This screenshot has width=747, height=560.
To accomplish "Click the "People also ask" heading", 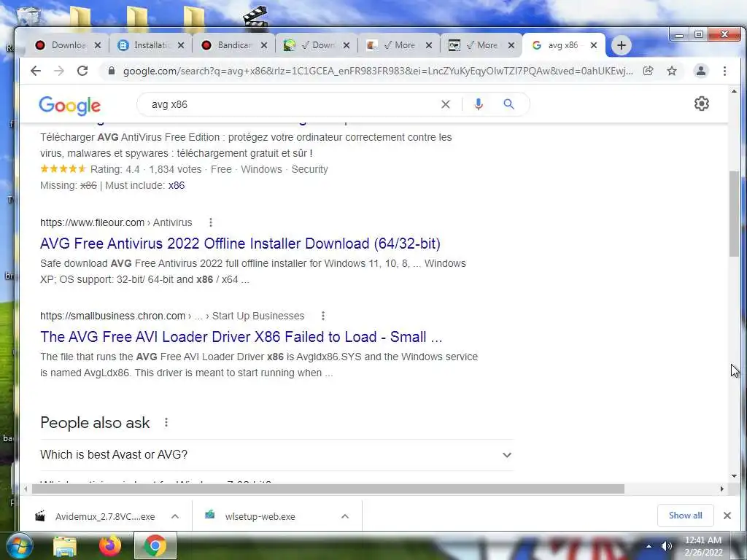I will pyautogui.click(x=95, y=422).
